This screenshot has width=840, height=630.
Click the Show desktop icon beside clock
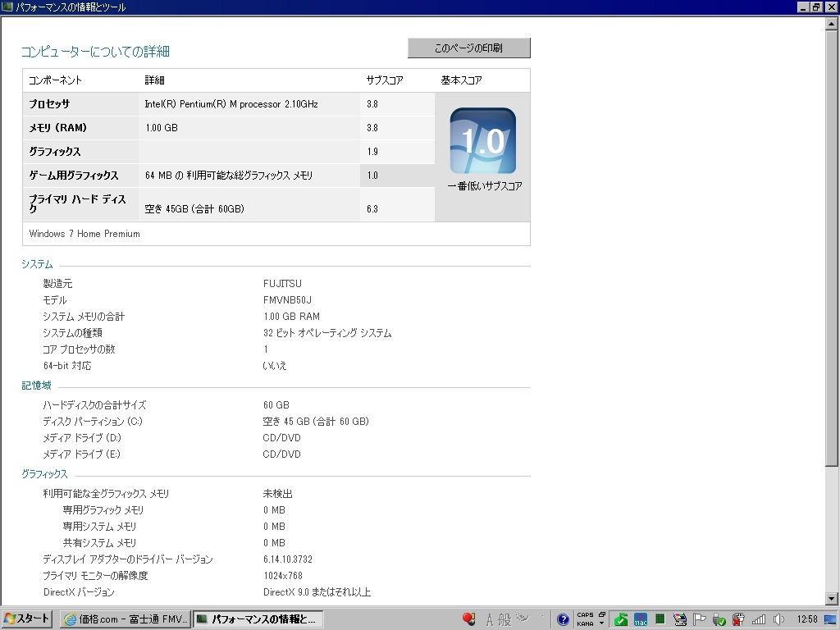(831, 620)
